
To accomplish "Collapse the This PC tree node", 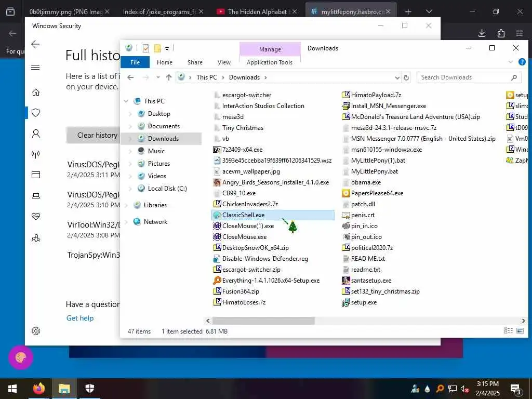I will [x=126, y=101].
